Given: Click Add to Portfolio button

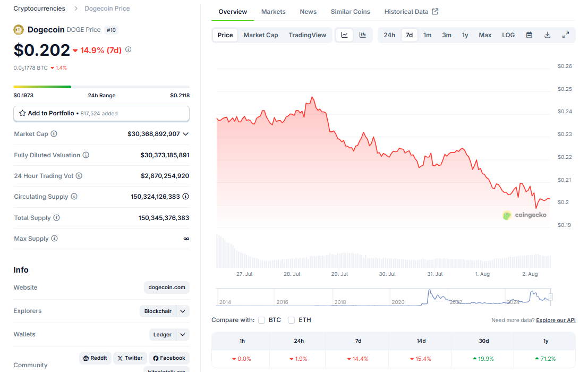Looking at the screenshot, I should (101, 114).
